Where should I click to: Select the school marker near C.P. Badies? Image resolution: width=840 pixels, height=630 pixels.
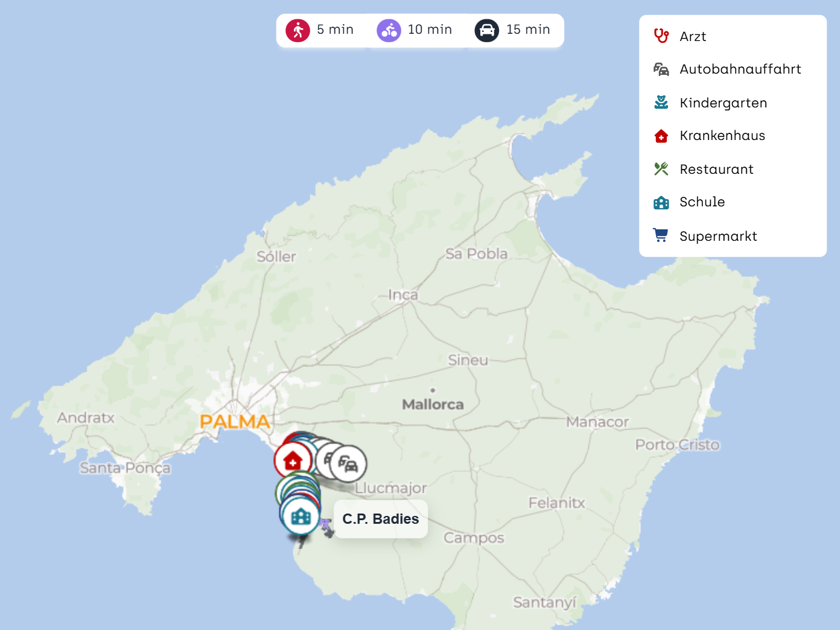tap(301, 517)
